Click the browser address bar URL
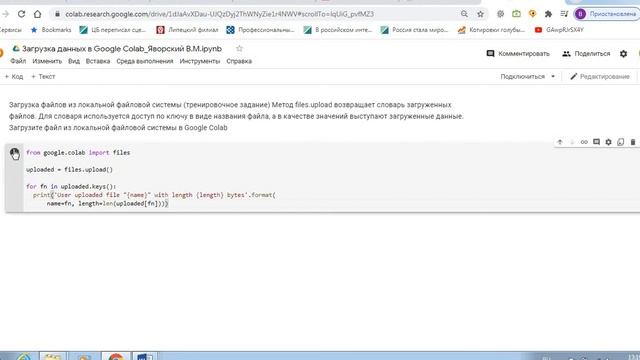 coord(219,14)
